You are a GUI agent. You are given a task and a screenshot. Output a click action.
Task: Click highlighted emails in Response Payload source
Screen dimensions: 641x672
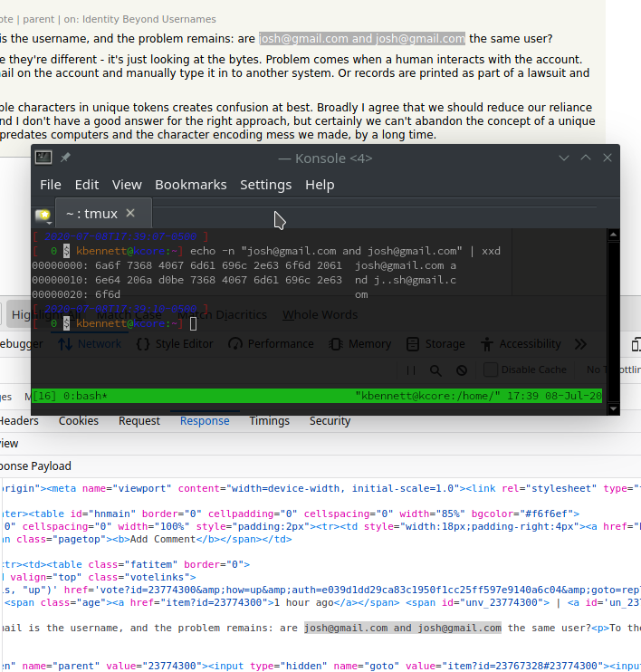[x=403, y=628]
